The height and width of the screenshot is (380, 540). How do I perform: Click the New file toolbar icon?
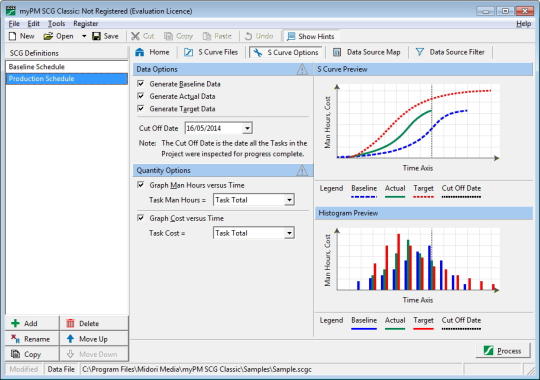click(x=12, y=36)
